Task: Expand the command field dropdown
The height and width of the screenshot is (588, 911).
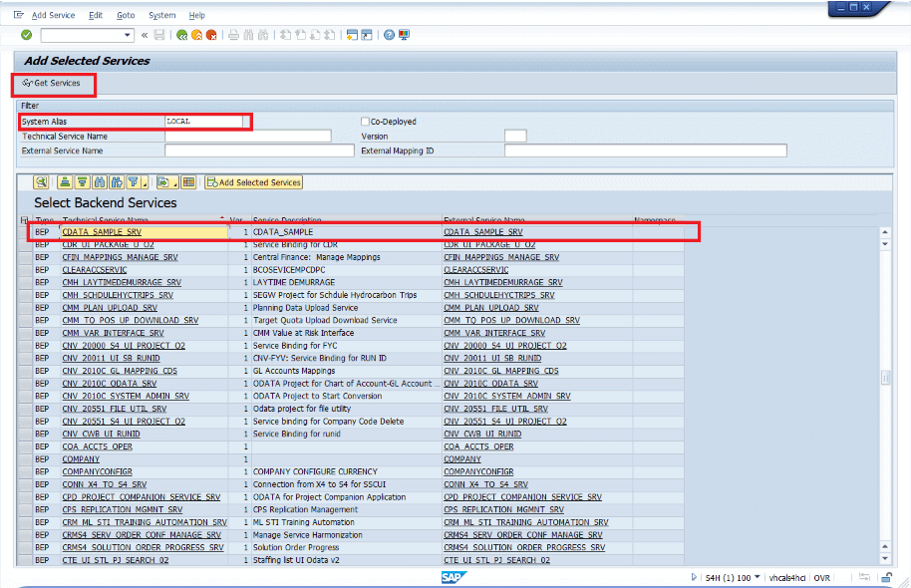Action: click(128, 35)
